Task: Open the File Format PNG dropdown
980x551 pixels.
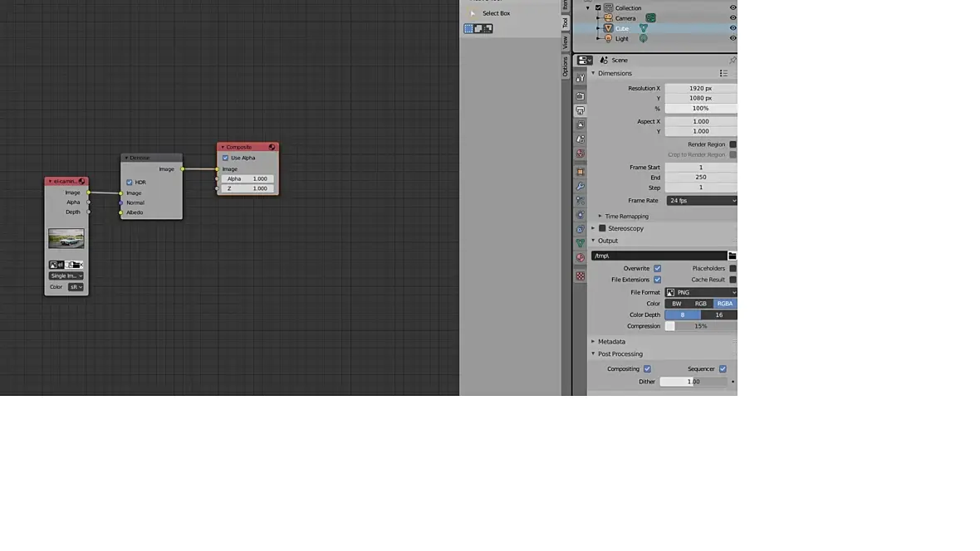Action: (701, 292)
